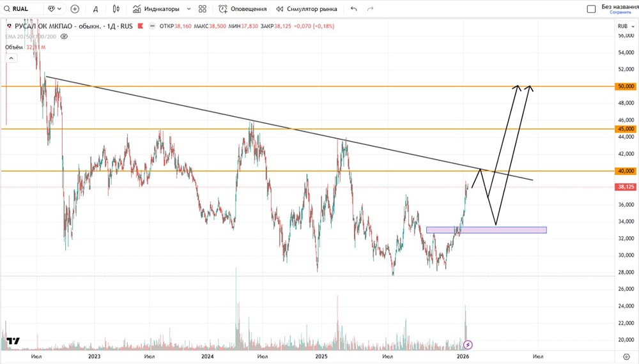Viewport: 639px width, 364px height.
Task: Click the 2023 label on the time axis
Action: tap(94, 356)
